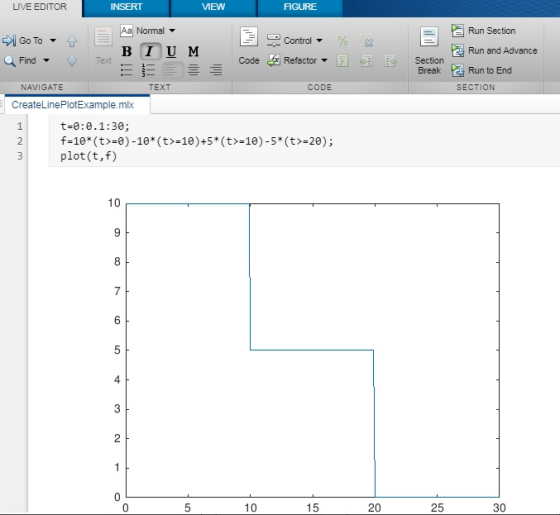
Task: Click the decrease indent icon
Action: pyautogui.click(x=390, y=61)
